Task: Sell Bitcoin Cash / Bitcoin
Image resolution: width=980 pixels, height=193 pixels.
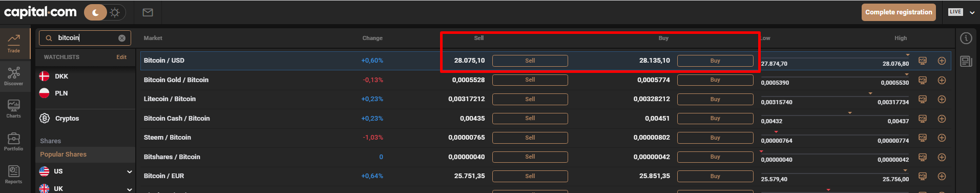Action: click(530, 119)
